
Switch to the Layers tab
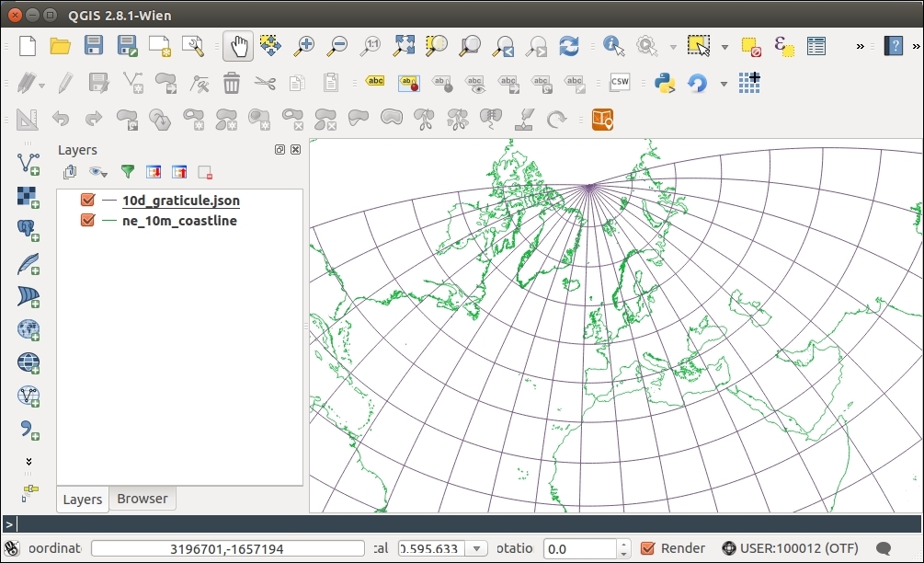click(x=82, y=499)
